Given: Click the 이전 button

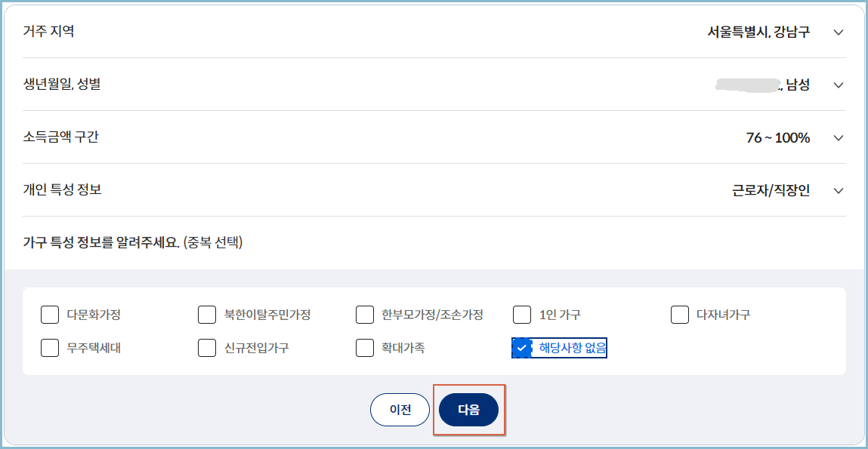Looking at the screenshot, I should [x=400, y=409].
